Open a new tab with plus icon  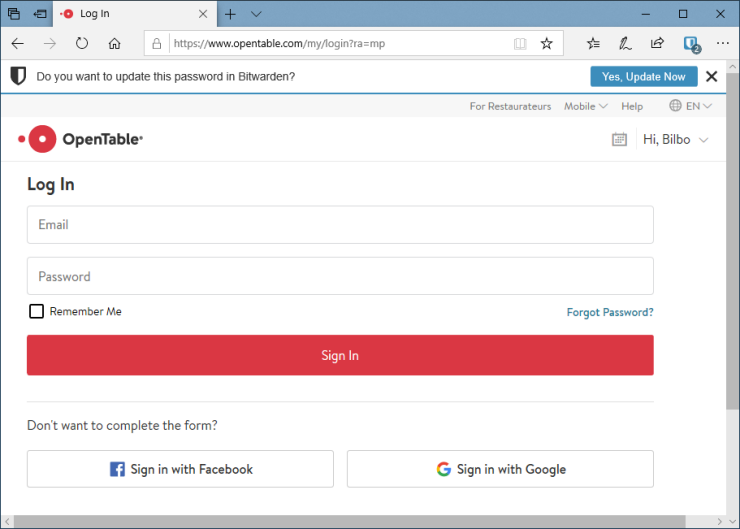(230, 14)
